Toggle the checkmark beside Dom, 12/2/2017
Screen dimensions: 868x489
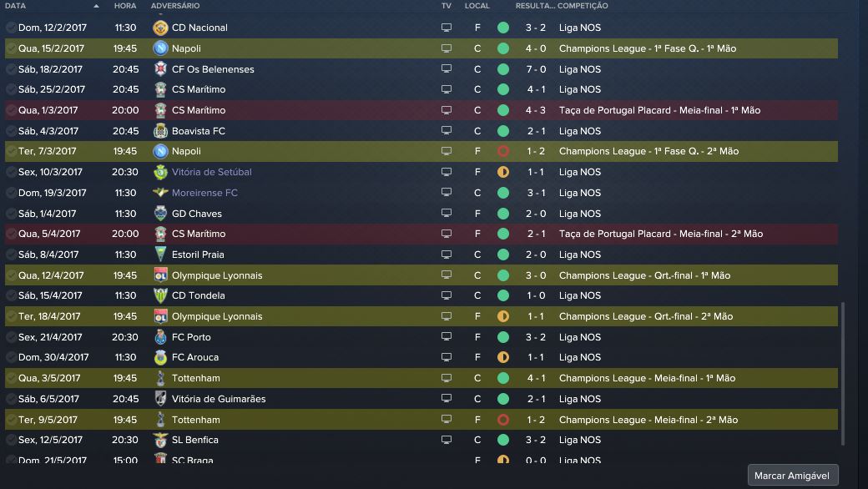(x=11, y=28)
